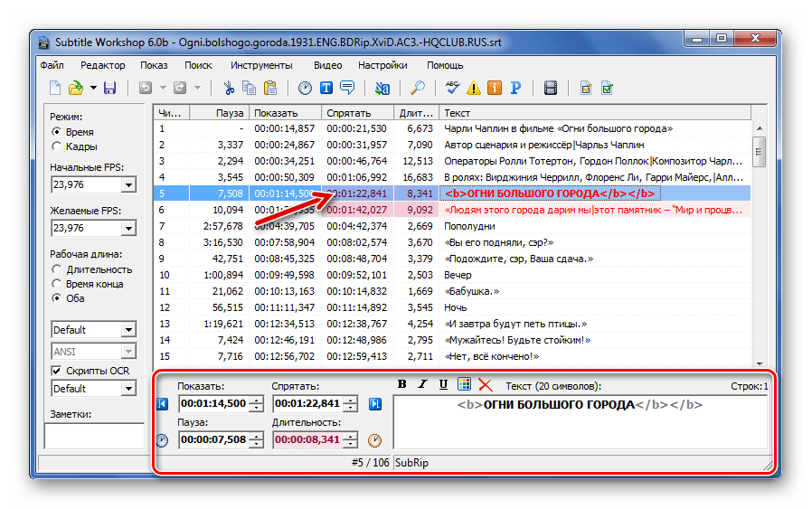Click the Cut scissors icon in toolbar
Viewport: 812px width, 509px height.
tap(229, 89)
